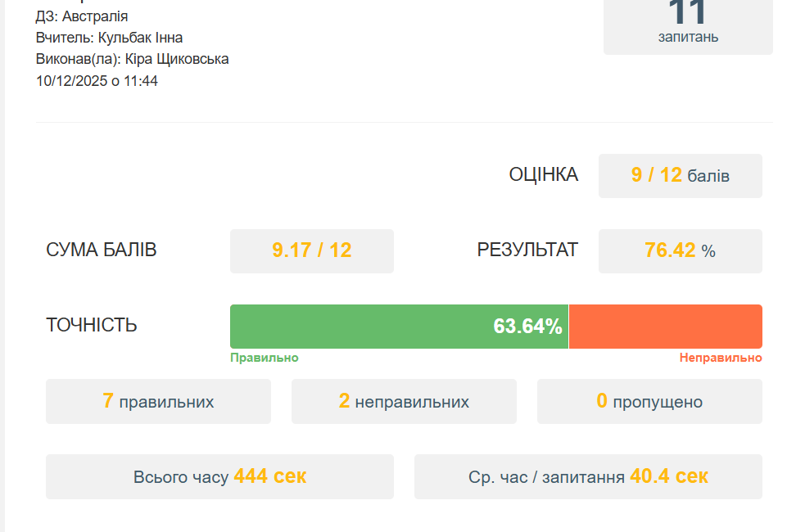The width and height of the screenshot is (796, 532).
Task: Click the orange incorrect portion of accuracy bar
Action: coord(665,327)
